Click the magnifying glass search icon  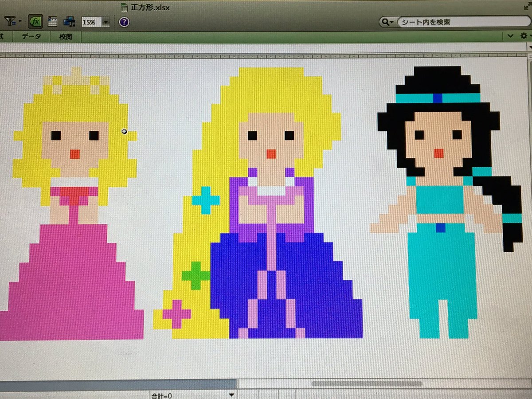click(386, 22)
